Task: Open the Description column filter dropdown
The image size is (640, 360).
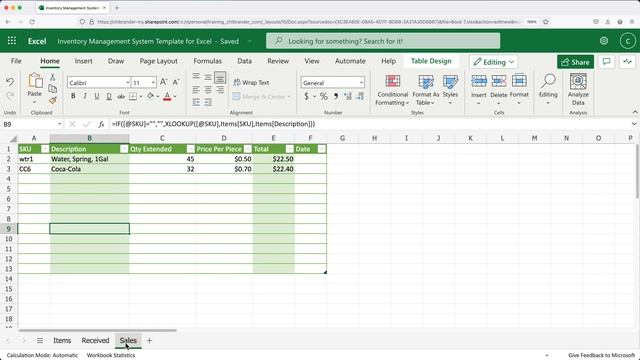Action: tap(124, 149)
